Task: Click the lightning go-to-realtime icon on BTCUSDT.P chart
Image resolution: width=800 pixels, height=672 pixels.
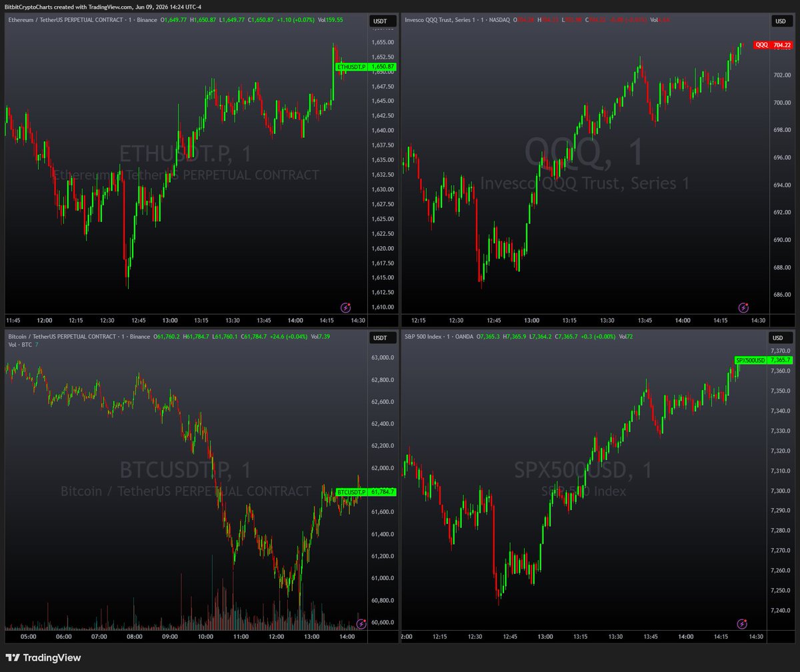Action: coord(361,624)
